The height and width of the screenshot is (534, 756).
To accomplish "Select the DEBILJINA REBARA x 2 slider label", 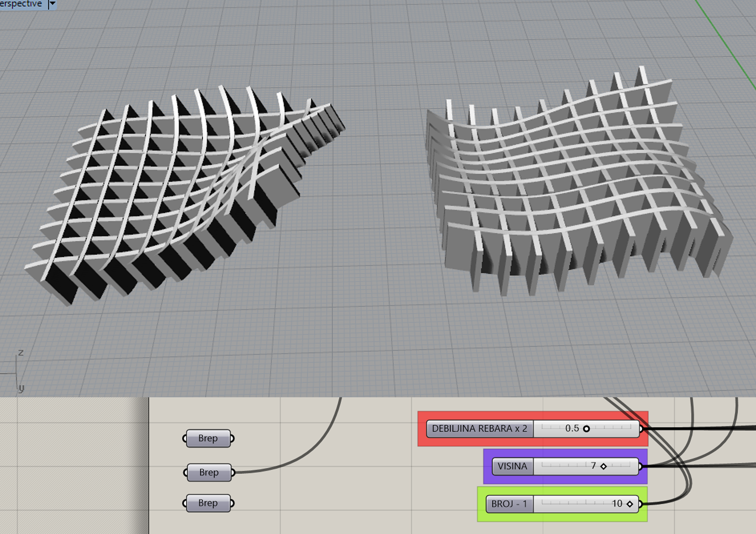I will point(480,429).
